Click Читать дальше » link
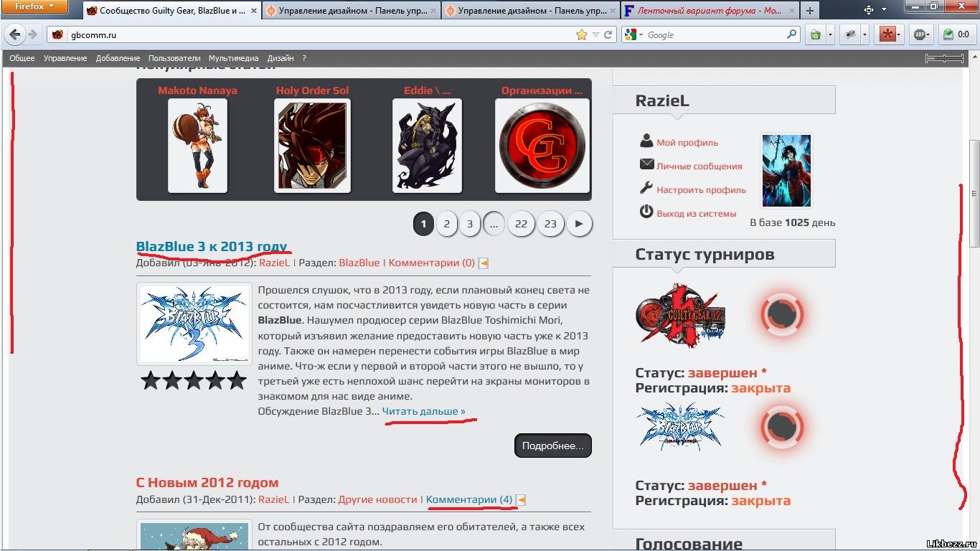 click(x=423, y=411)
